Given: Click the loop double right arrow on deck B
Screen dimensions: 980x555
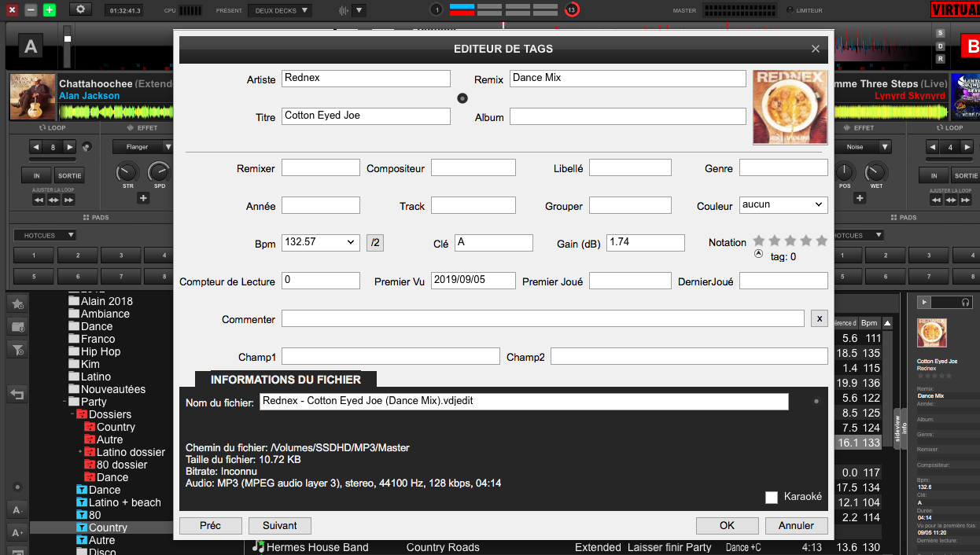Looking at the screenshot, I should click(966, 147).
